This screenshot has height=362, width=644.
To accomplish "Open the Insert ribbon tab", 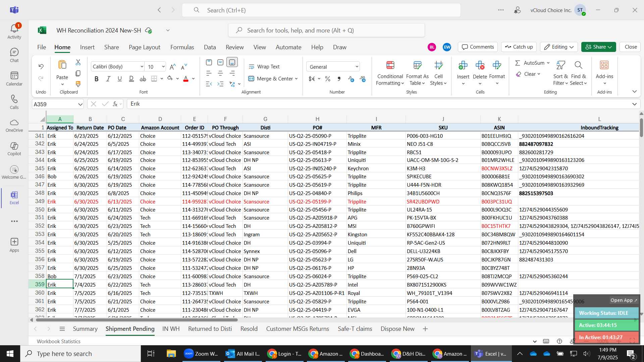I will [x=87, y=47].
